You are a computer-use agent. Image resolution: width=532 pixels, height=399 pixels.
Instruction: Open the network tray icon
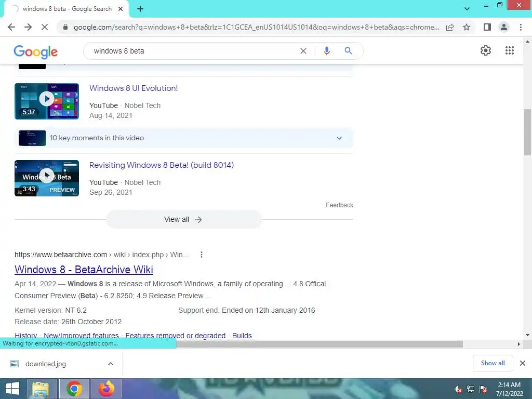[x=471, y=389]
